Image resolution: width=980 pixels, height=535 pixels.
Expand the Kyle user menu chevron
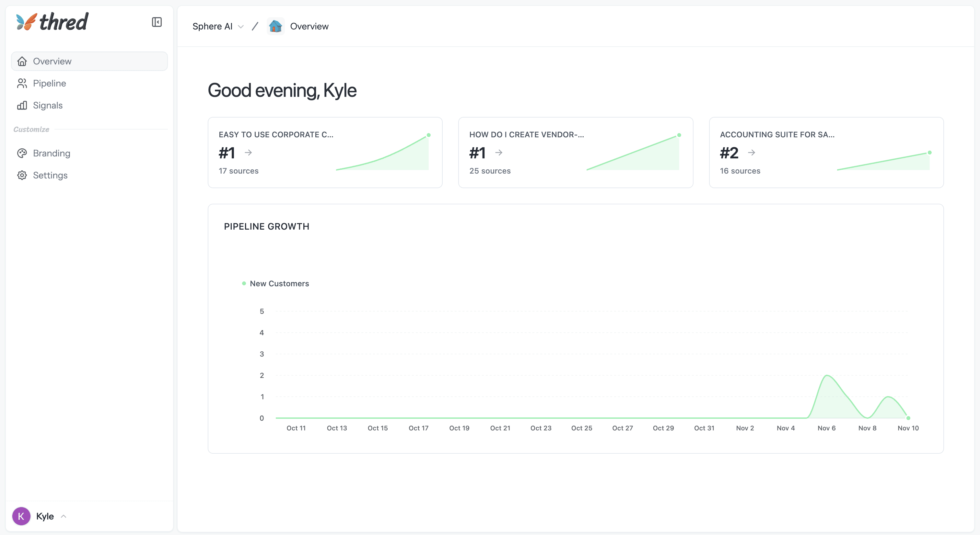(x=64, y=516)
